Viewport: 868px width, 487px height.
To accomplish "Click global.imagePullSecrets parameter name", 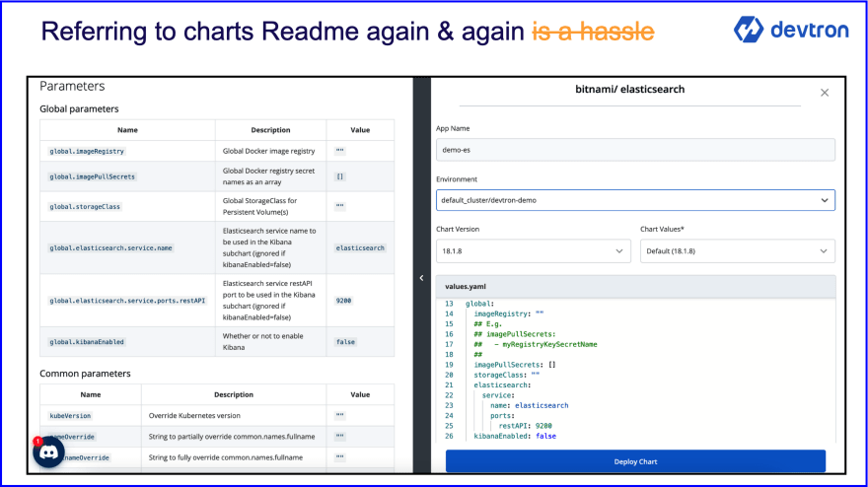I will click(92, 177).
